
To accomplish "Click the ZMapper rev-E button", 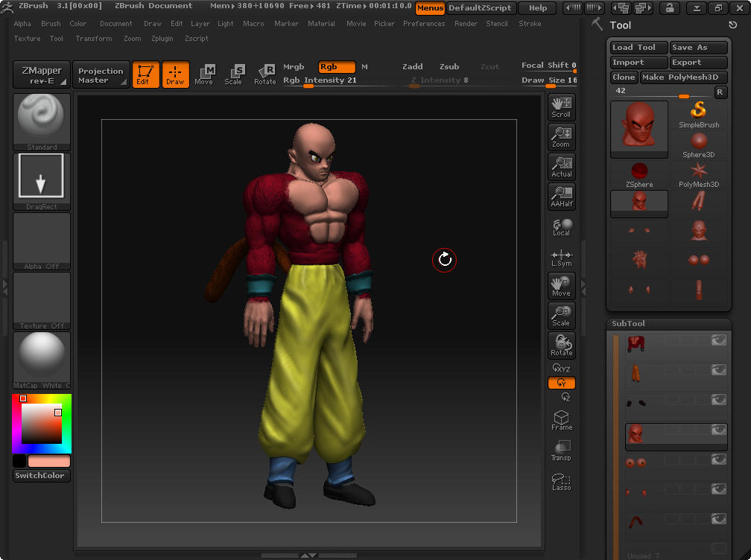I will coord(42,74).
